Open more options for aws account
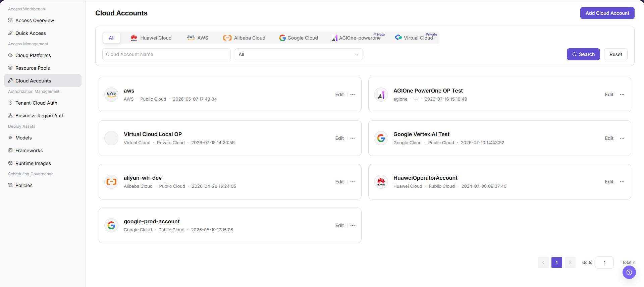Screen dimensions: 644x287 [353, 95]
